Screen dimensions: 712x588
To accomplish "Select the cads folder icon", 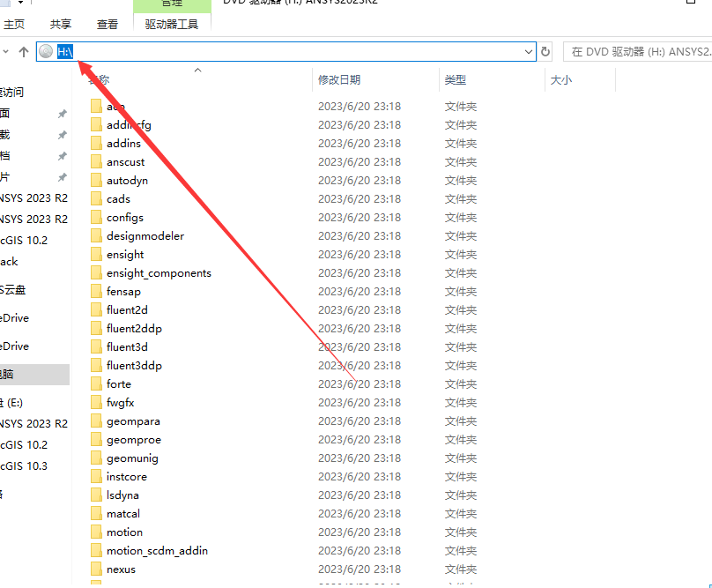I will coord(97,199).
